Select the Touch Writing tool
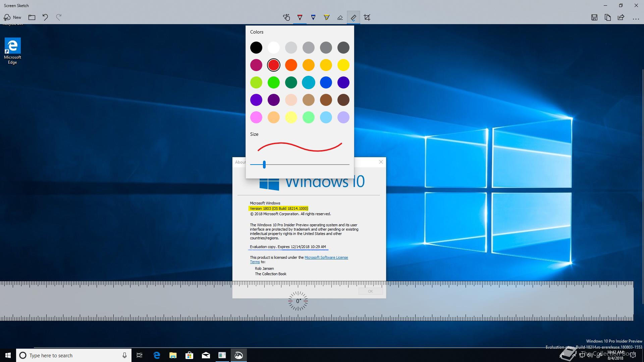This screenshot has height=362, width=644. point(286,17)
